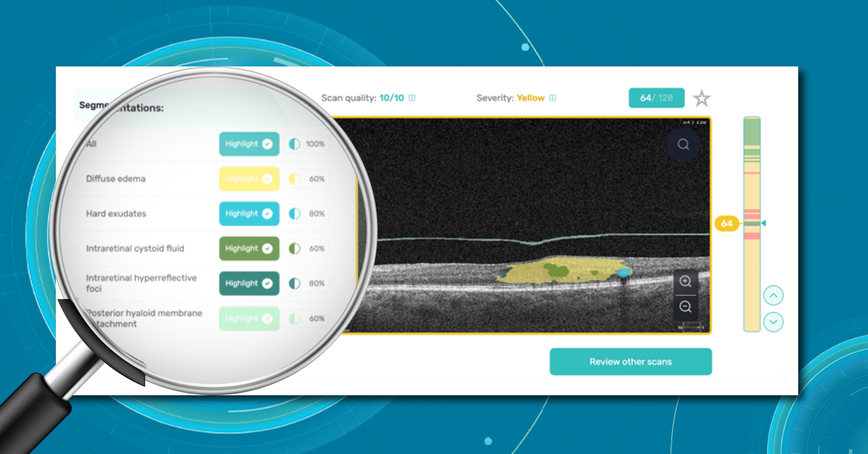
Task: Toggle Highlight for Hard exudates
Action: click(x=249, y=214)
